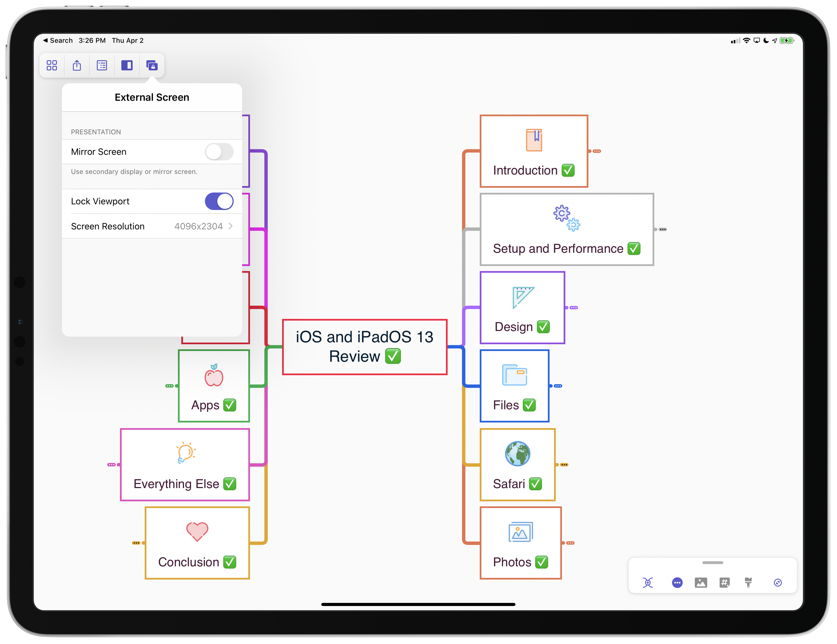837x644 pixels.
Task: Tap the AirPlay screen mirroring status icon
Action: 756,41
